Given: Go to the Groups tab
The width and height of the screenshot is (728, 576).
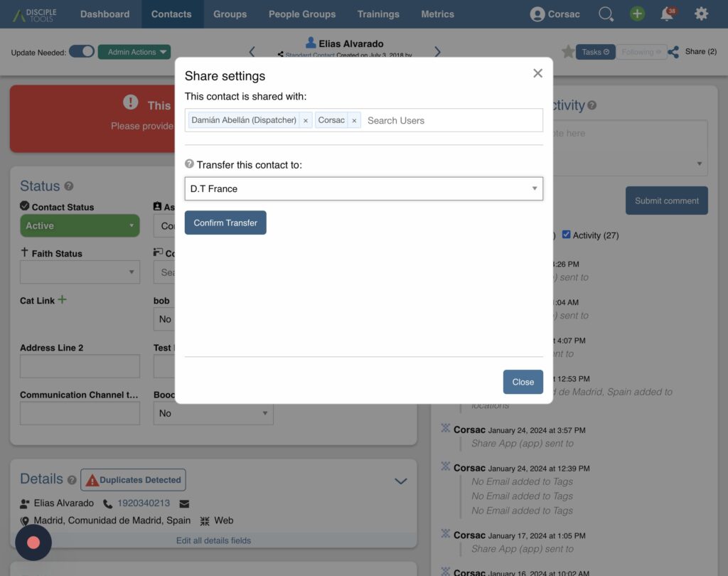Looking at the screenshot, I should click(x=230, y=14).
